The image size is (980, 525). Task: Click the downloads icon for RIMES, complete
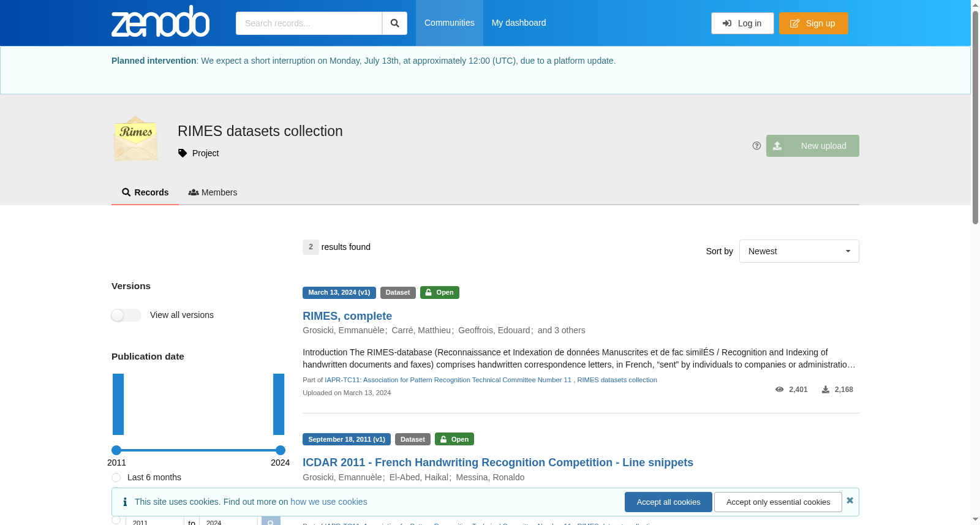(826, 390)
